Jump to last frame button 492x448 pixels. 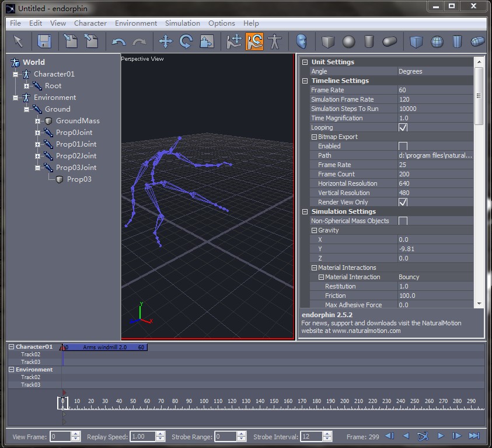point(474,436)
